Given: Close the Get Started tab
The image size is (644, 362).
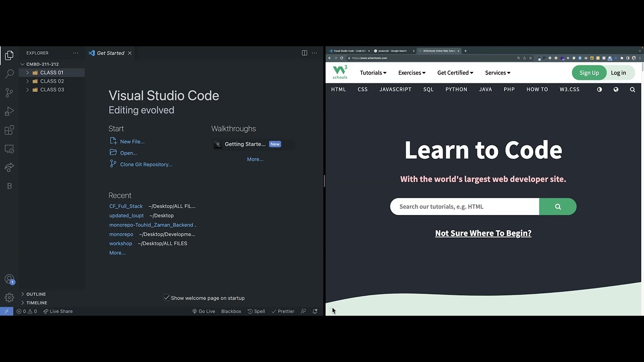Looking at the screenshot, I should pos(130,53).
